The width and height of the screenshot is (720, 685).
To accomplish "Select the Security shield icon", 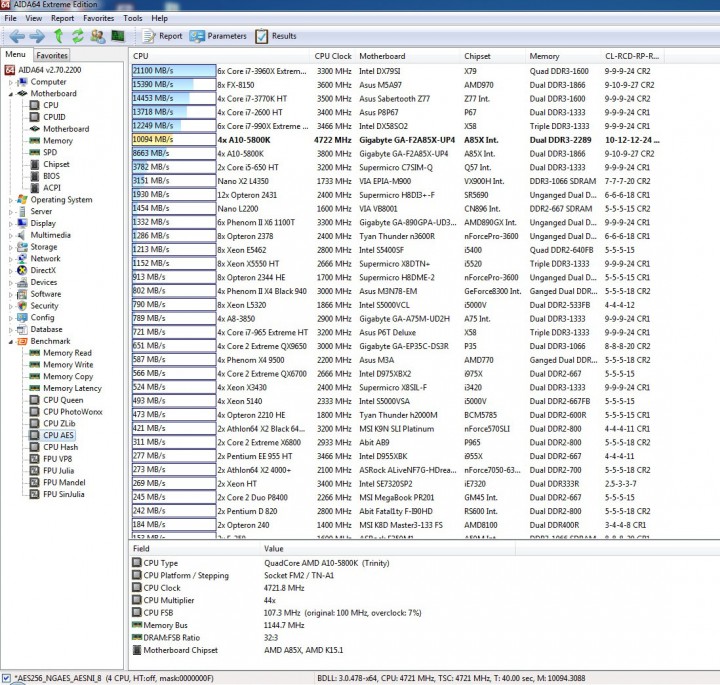I will click(22, 306).
